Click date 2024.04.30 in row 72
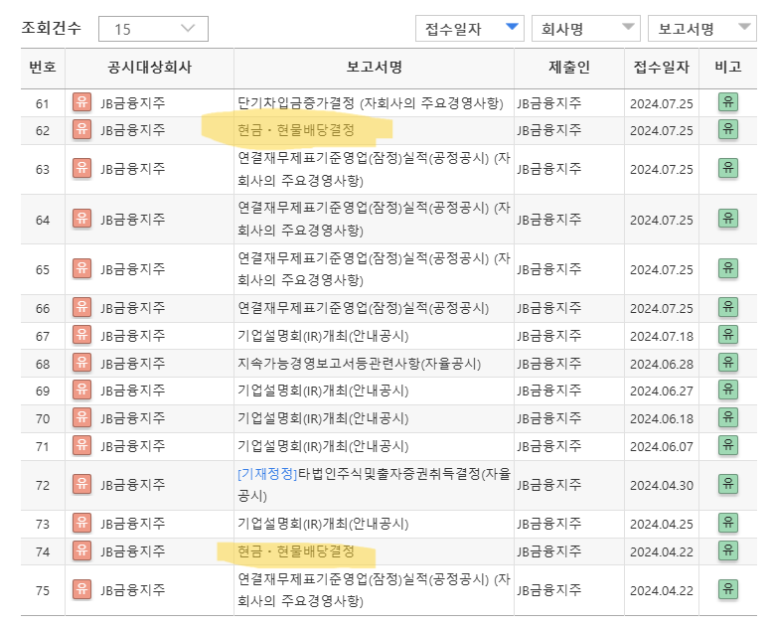Viewport: 773px width, 626px height. (662, 486)
